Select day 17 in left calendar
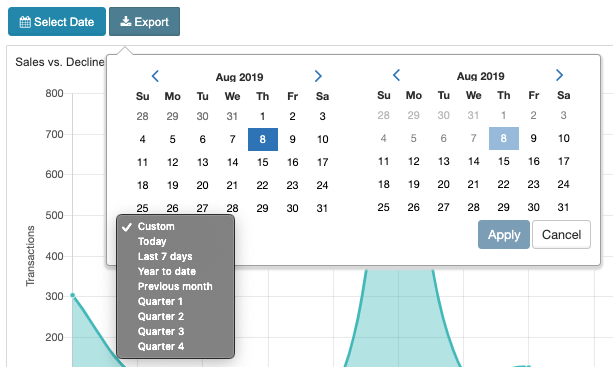This screenshot has height=367, width=613. pos(323,162)
